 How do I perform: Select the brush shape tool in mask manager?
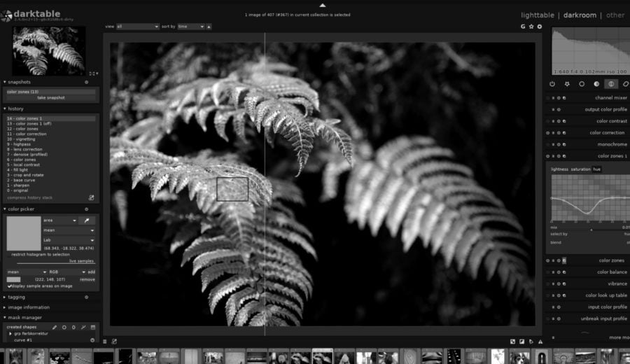pyautogui.click(x=55, y=327)
